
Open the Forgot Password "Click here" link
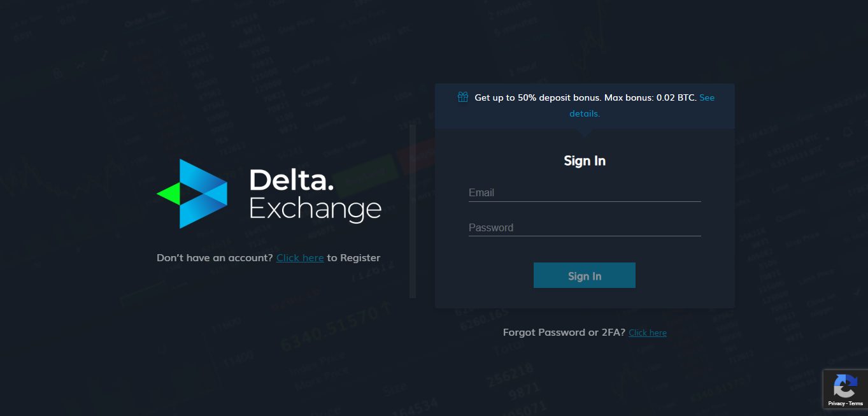(647, 333)
